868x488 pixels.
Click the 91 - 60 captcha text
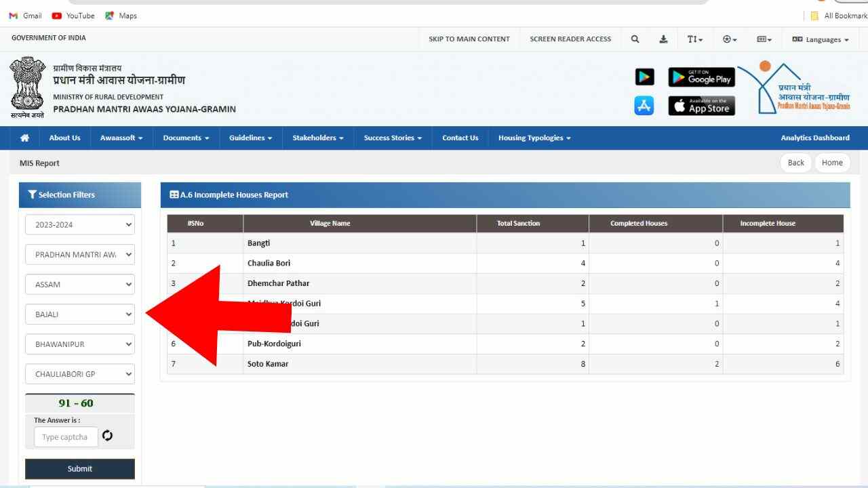pos(76,403)
